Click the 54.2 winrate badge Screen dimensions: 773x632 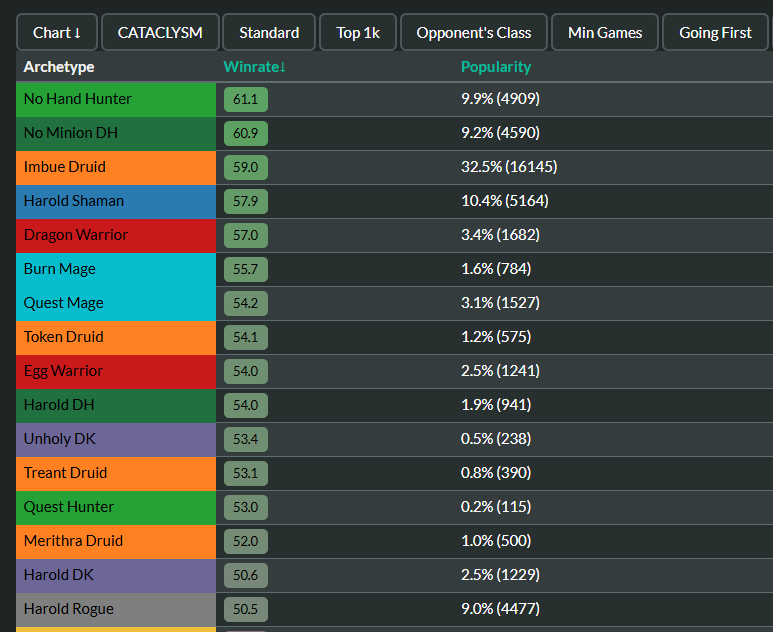(x=246, y=304)
